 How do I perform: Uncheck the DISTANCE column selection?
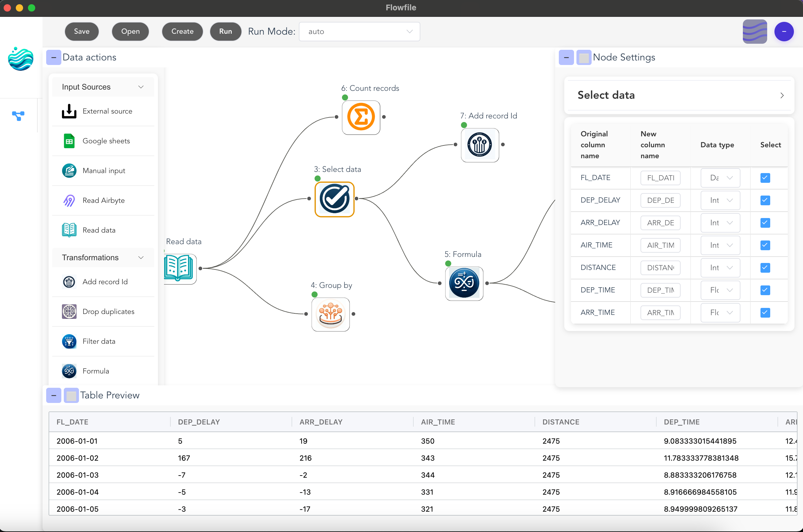coord(765,268)
